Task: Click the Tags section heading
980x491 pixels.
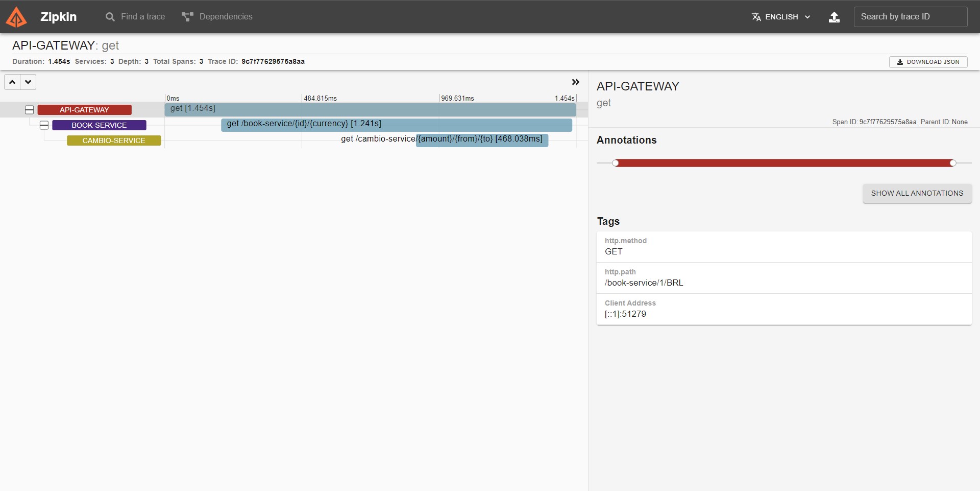Action: click(x=608, y=221)
